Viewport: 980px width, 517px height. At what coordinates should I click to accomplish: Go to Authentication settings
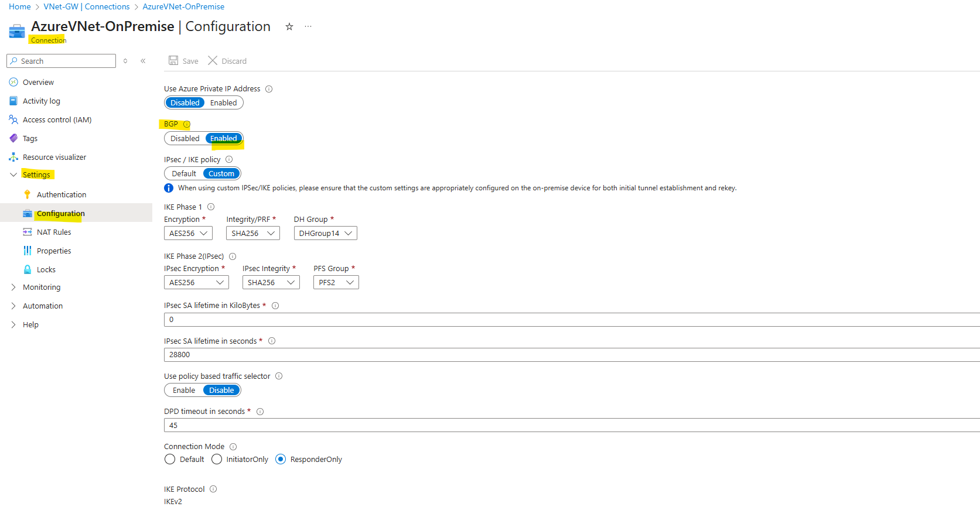tap(62, 194)
